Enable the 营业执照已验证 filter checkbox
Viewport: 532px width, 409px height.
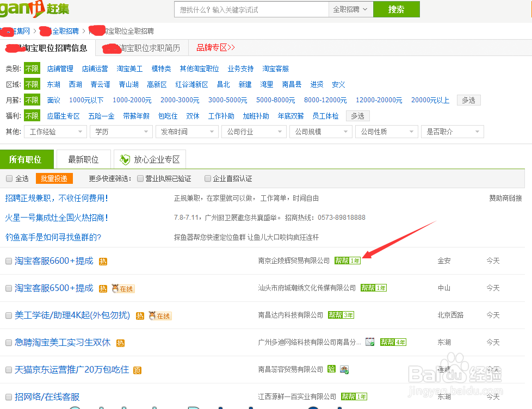[x=140, y=178]
